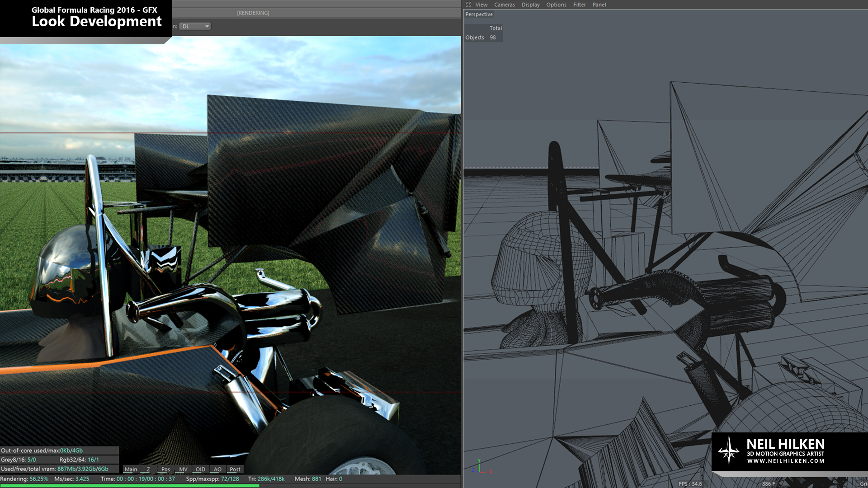The height and width of the screenshot is (488, 868).
Task: Click the XYZ axis gizmo in viewport
Action: [x=482, y=466]
